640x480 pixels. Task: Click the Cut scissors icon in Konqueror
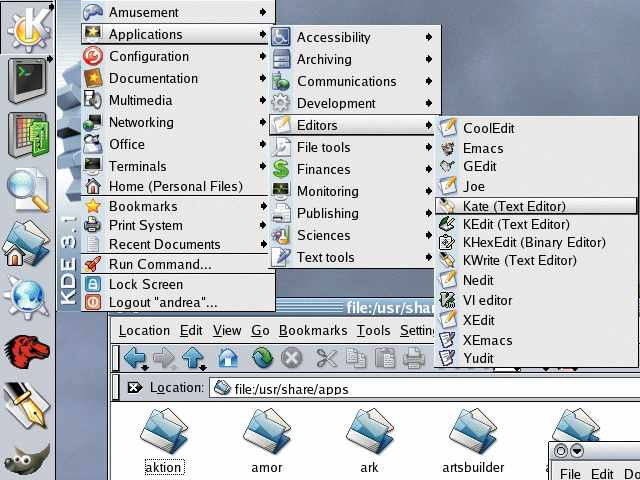click(x=327, y=358)
